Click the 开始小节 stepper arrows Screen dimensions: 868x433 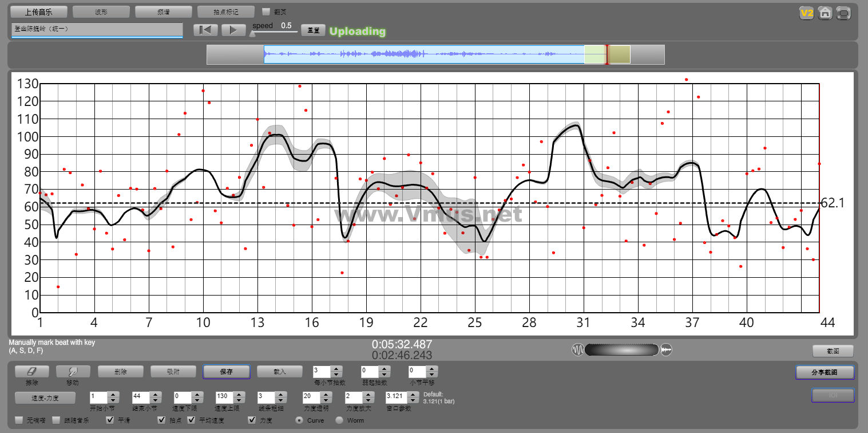113,397
